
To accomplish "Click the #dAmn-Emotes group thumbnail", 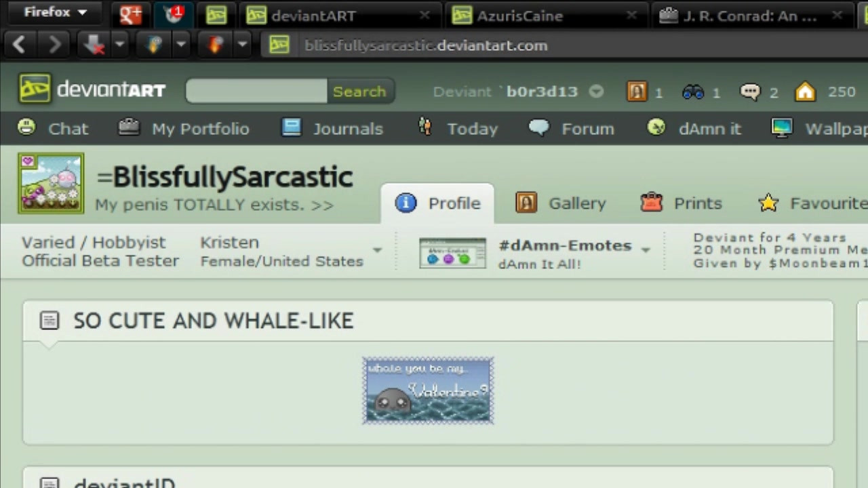I will pyautogui.click(x=452, y=253).
